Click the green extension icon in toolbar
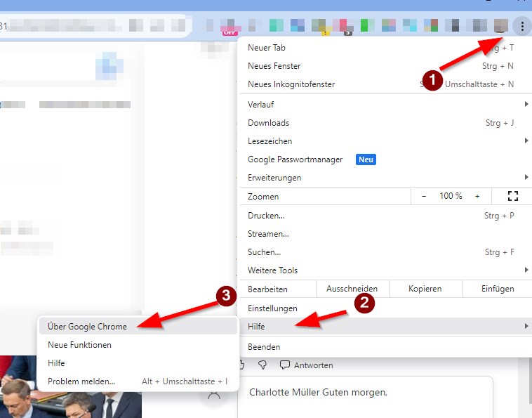The image size is (532, 418). click(x=366, y=25)
